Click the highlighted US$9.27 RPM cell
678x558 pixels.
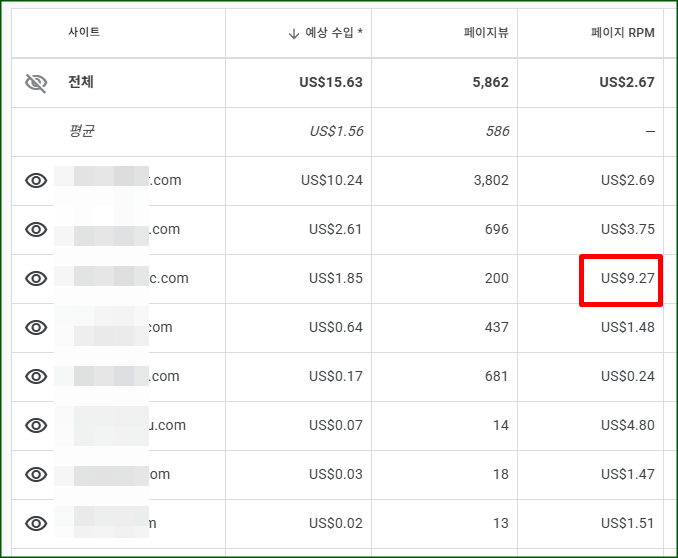(x=627, y=279)
